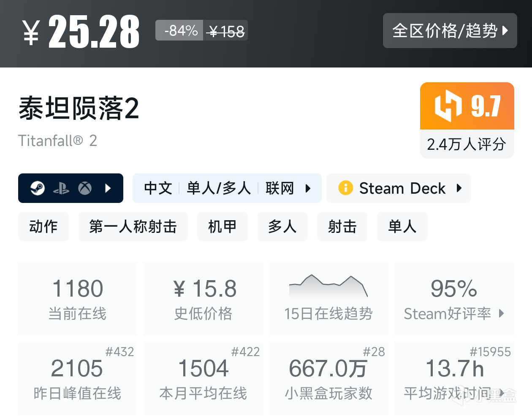Open 全区价格/趋势 regional price trends
The width and height of the screenshot is (532, 416).
[450, 31]
